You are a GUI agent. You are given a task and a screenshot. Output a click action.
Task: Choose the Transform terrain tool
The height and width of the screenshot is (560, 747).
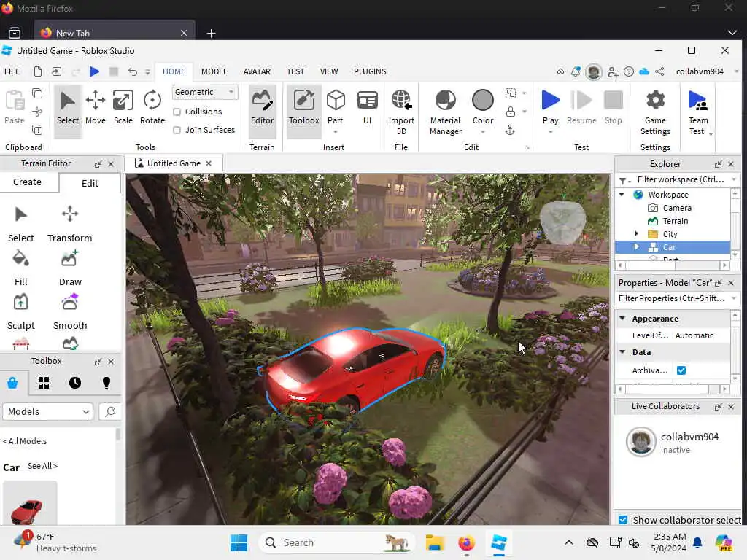click(x=69, y=225)
